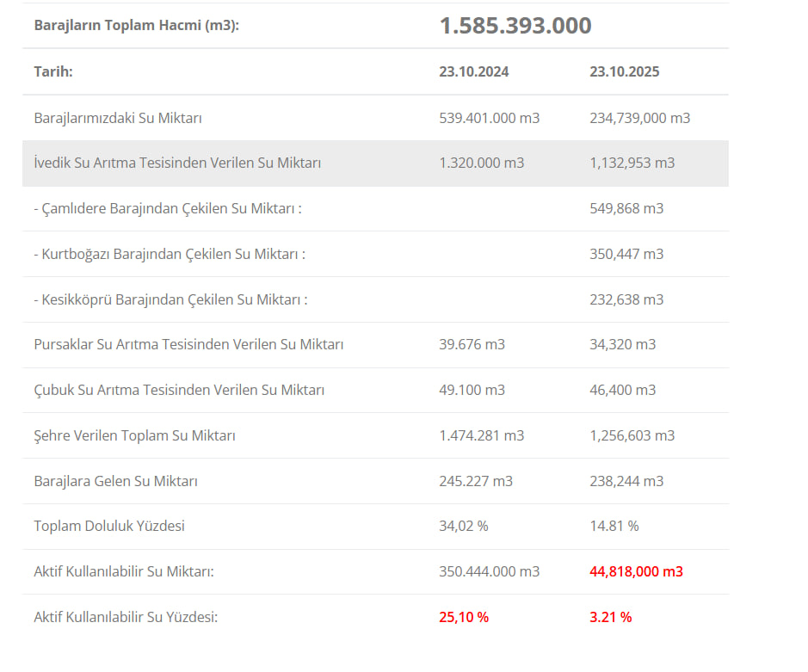Click the Toplam Doluluk Yüzdesi label
808x672 pixels.
(x=109, y=526)
